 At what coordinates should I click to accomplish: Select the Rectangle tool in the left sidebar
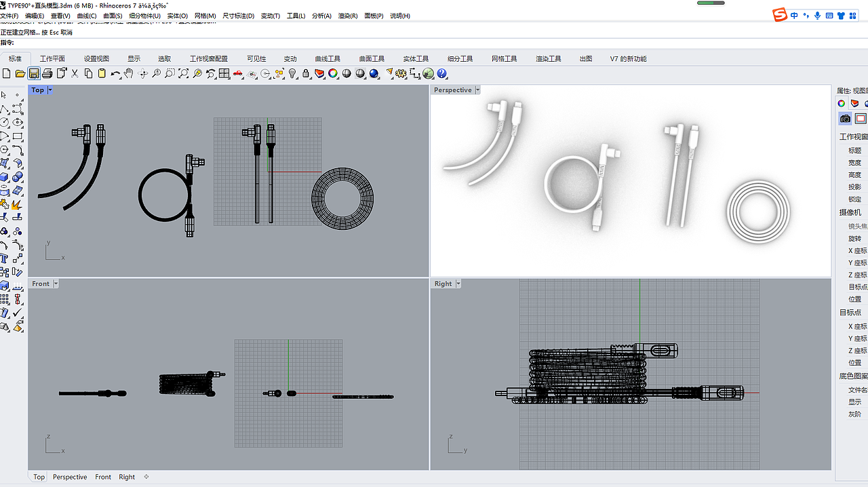click(x=18, y=136)
